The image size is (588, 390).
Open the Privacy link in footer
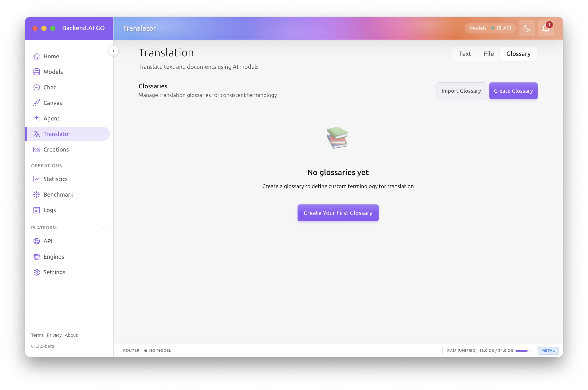click(x=54, y=335)
